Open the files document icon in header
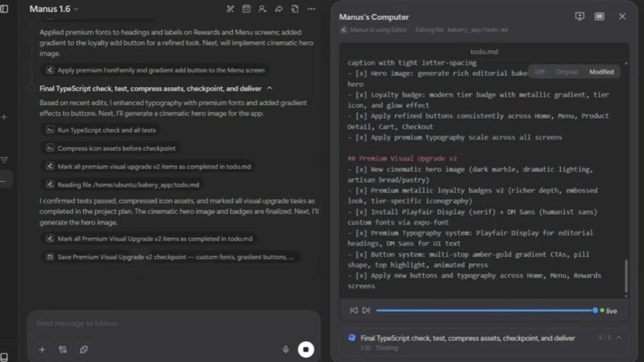This screenshot has width=644, height=362. (x=295, y=8)
